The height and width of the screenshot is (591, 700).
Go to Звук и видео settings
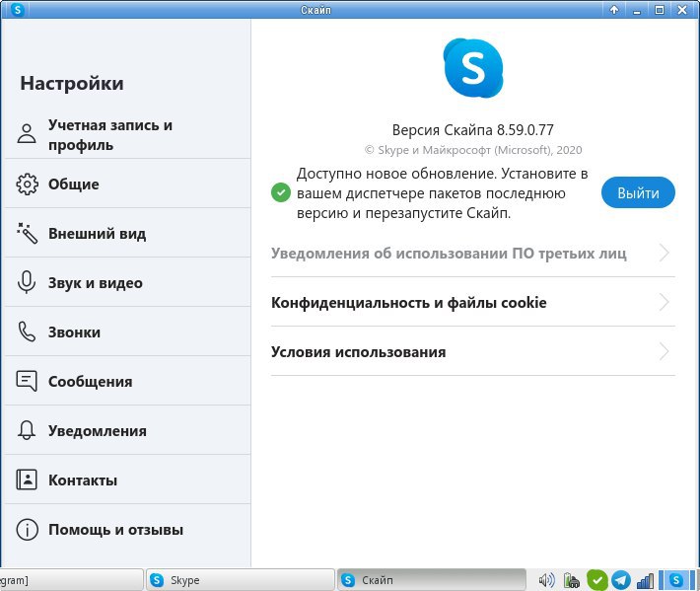click(128, 282)
